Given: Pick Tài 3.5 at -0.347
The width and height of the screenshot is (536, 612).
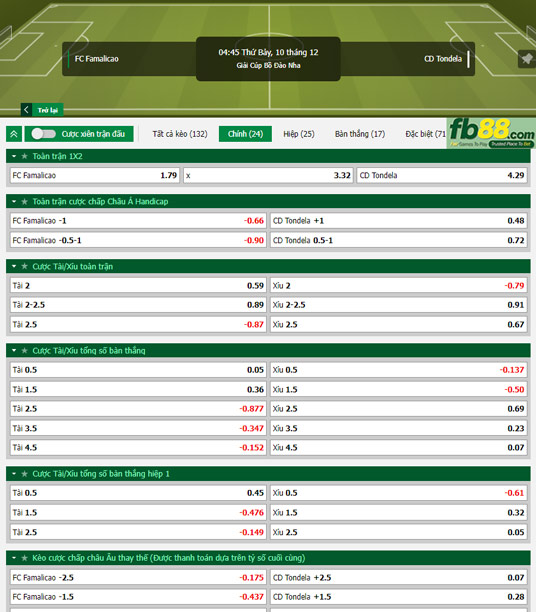Looking at the screenshot, I should click(x=138, y=428).
